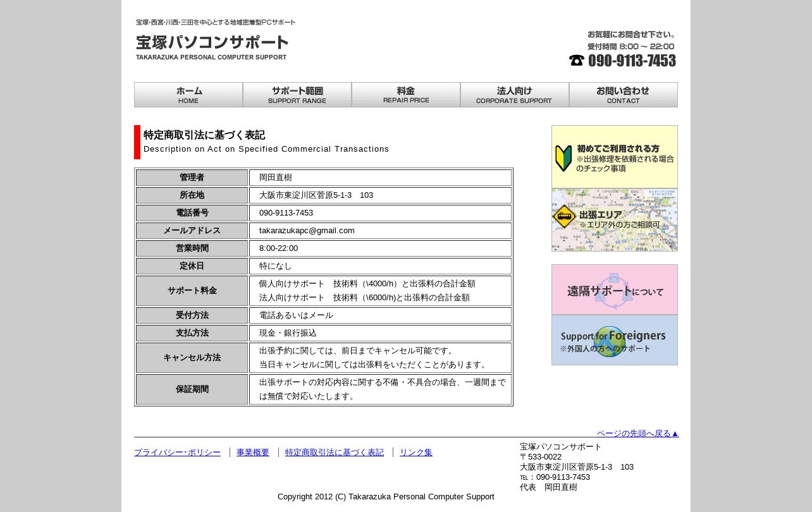This screenshot has height=512, width=812.
Task: Click the 電話番号 header cell
Action: pos(192,213)
